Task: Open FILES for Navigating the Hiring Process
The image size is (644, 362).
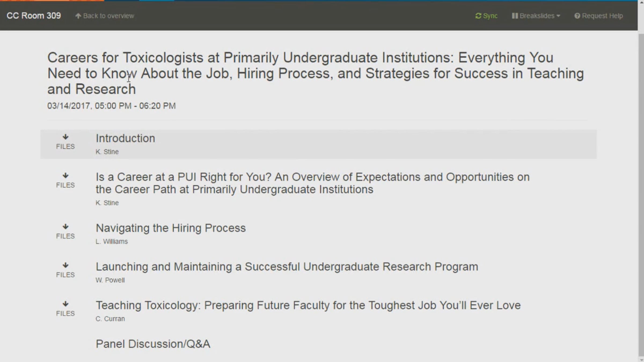Action: click(x=65, y=232)
